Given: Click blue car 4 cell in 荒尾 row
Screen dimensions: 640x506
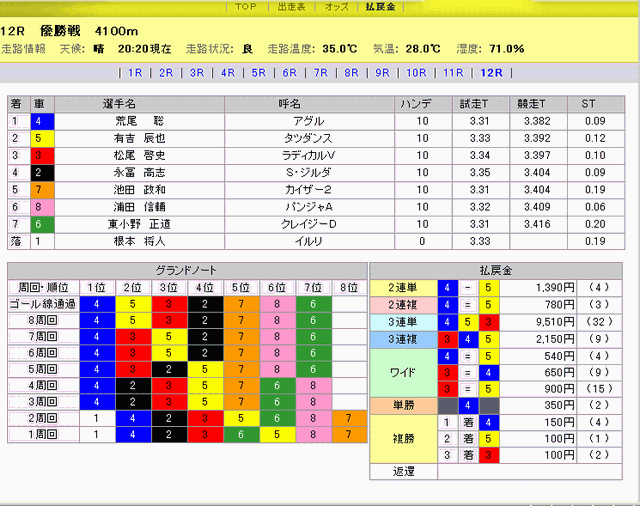Looking at the screenshot, I should (x=42, y=121).
